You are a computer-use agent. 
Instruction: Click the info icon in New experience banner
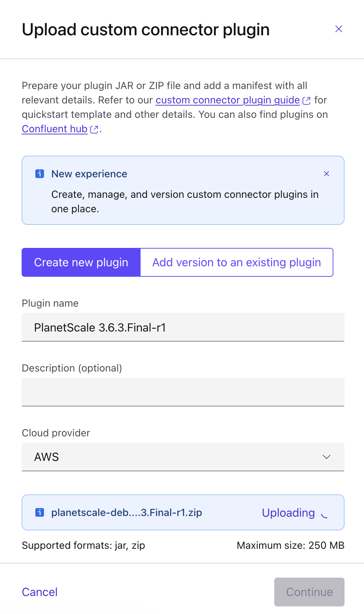(40, 174)
